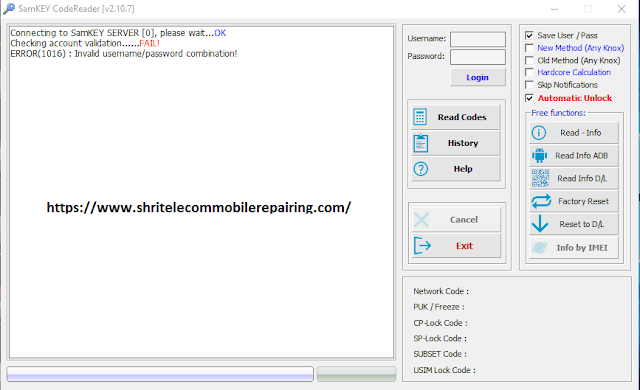The image size is (640, 390).
Task: Click the globe icon for Info by IMEI
Action: [540, 247]
